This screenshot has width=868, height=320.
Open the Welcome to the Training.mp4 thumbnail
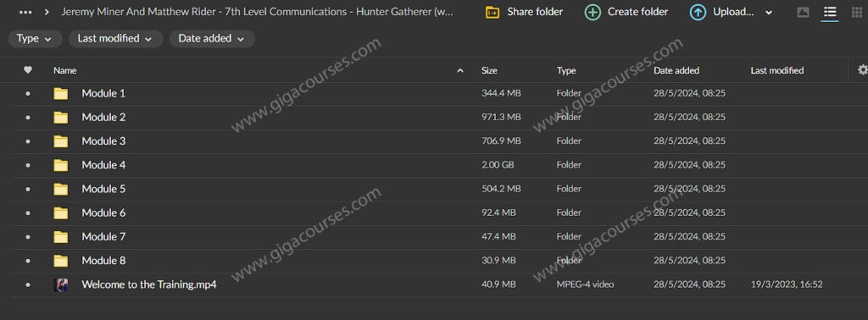click(x=61, y=285)
